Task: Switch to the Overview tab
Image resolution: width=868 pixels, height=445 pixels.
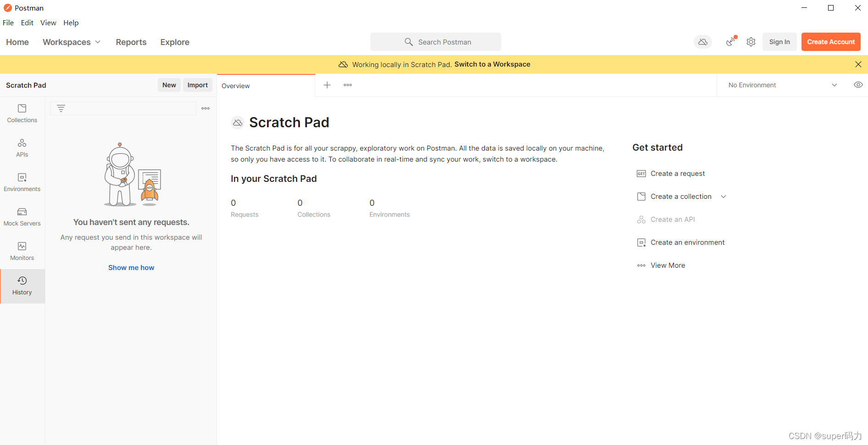Action: 236,86
